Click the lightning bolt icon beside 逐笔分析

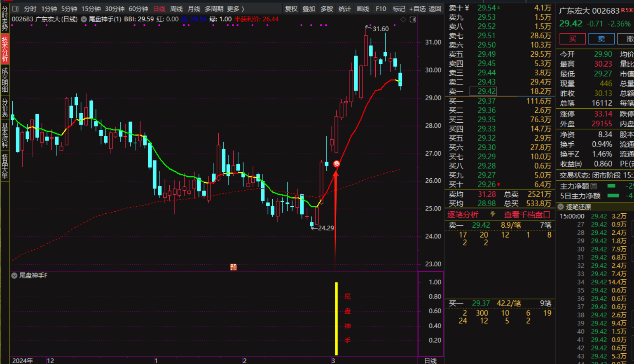coord(492,214)
